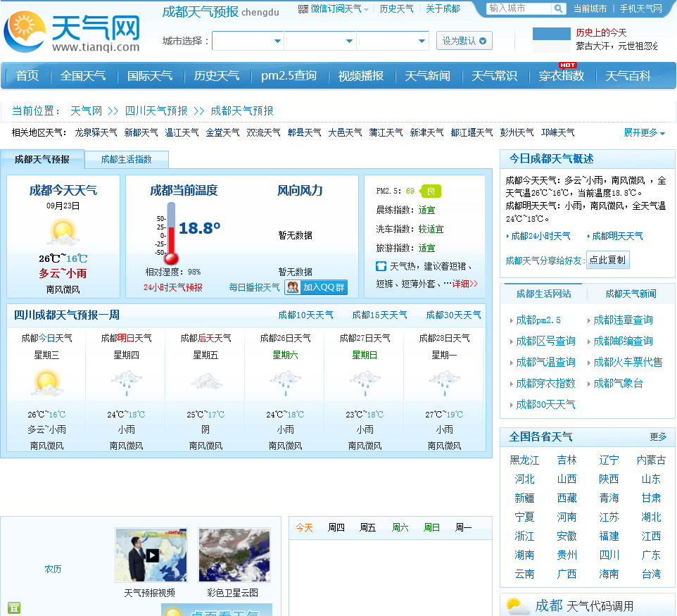Open 成都pm2.5 link

coord(538,320)
